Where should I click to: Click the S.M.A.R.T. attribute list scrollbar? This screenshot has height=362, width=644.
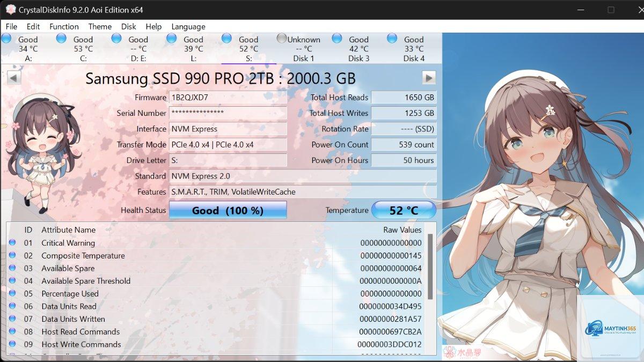point(430,267)
